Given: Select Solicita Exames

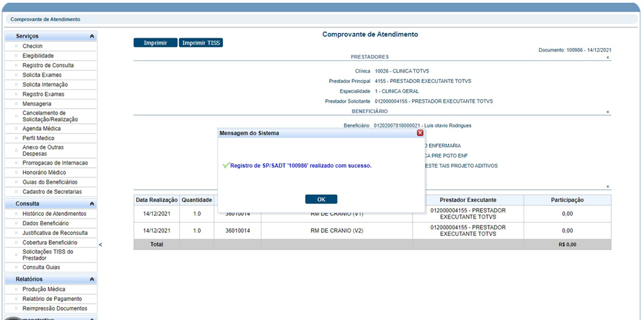Looking at the screenshot, I should pos(42,75).
